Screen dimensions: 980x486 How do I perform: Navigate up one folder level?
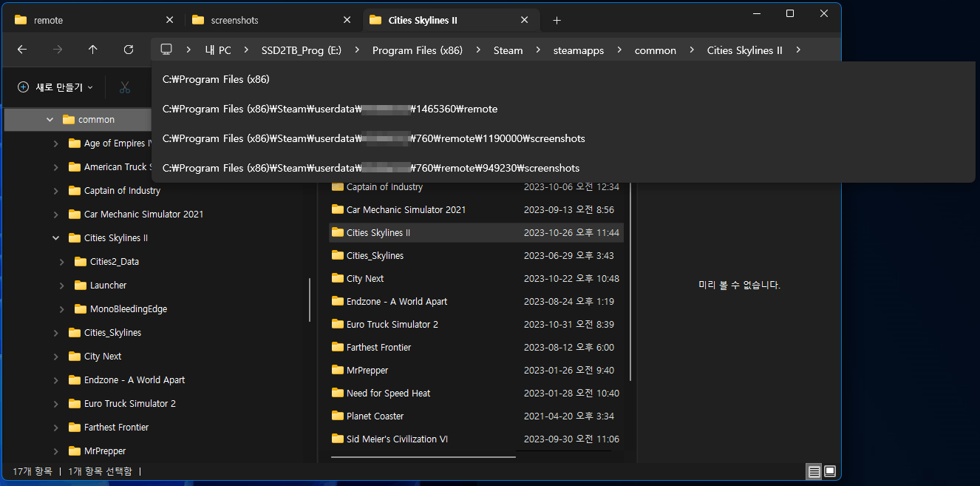(x=92, y=50)
